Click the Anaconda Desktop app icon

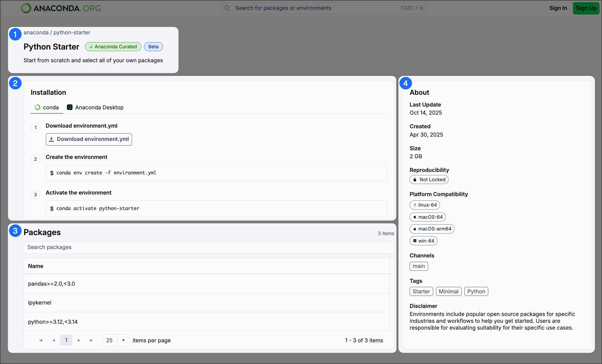click(x=70, y=107)
